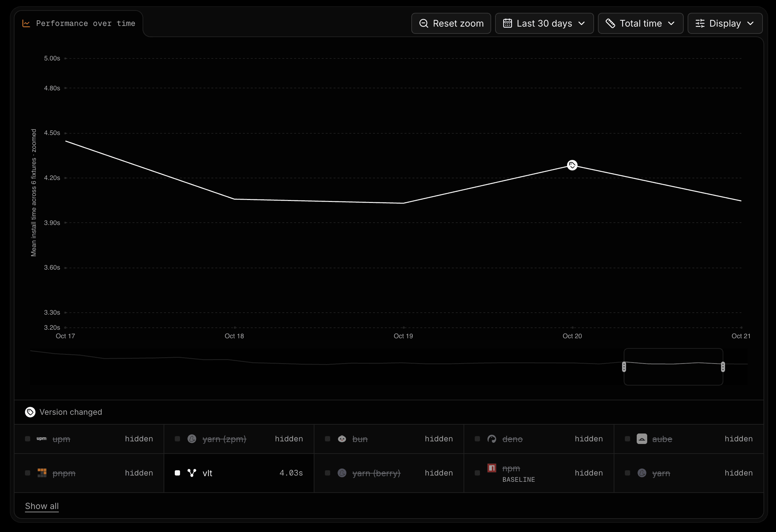776x532 pixels.
Task: Select the Performance over time tab
Action: [79, 23]
